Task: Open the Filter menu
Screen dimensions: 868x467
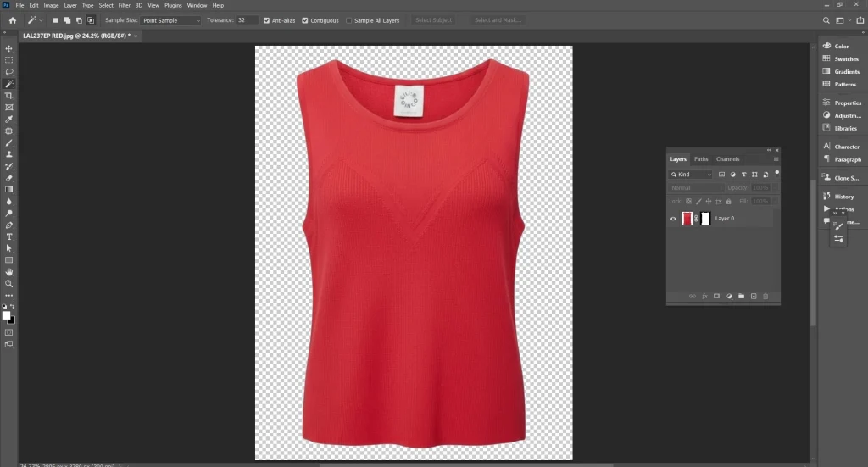Action: [124, 5]
